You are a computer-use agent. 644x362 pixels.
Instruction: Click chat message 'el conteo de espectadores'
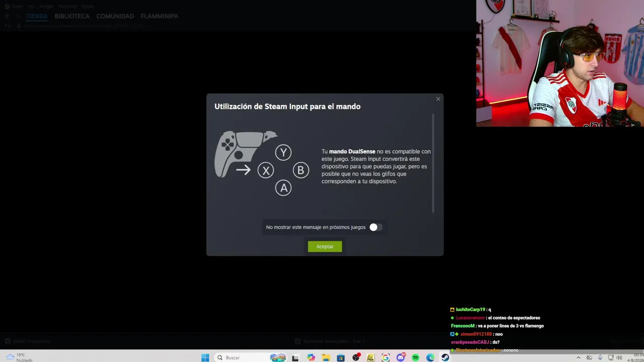515,318
